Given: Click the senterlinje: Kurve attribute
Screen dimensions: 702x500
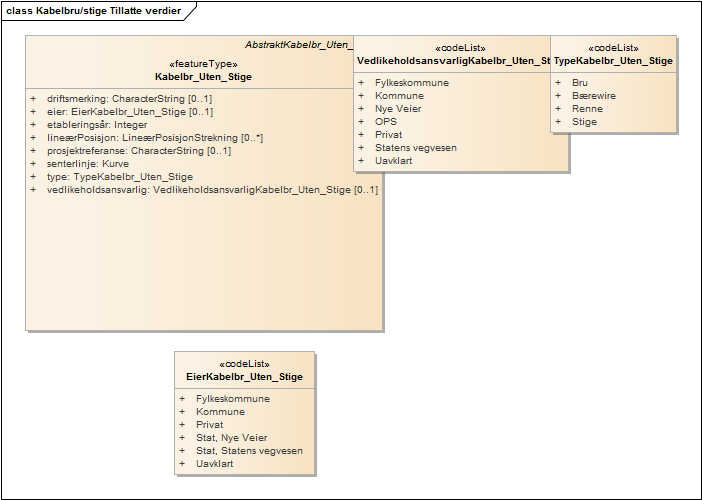Looking at the screenshot, I should (x=88, y=164).
